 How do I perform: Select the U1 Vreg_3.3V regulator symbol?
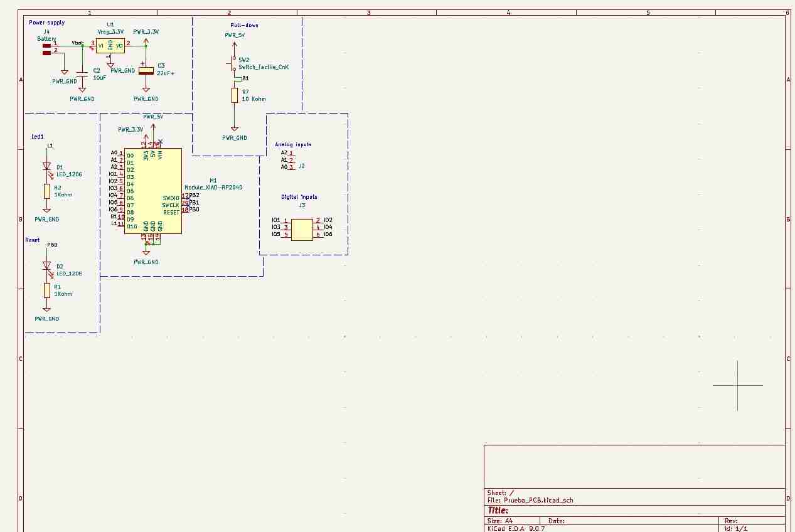tap(110, 46)
